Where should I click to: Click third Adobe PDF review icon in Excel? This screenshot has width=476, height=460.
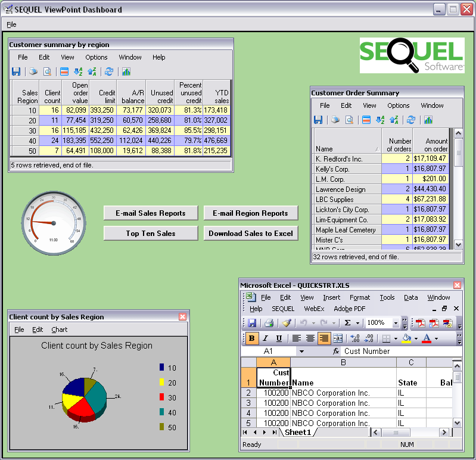pos(447,323)
